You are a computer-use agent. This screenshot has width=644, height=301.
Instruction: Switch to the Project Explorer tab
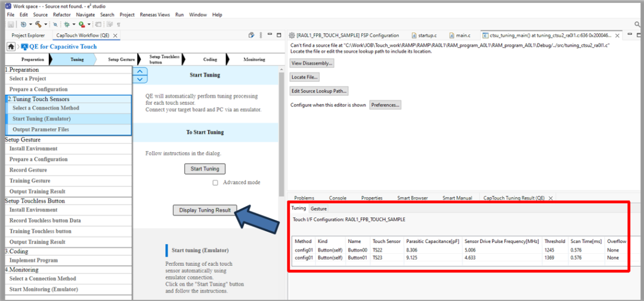(27, 35)
